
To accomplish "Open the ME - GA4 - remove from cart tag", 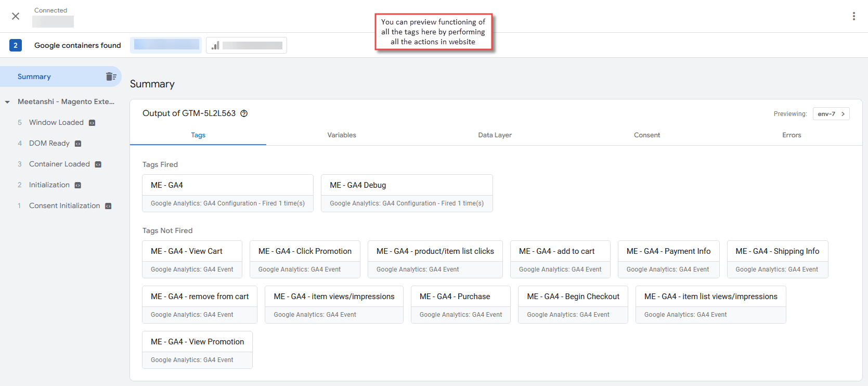I will (200, 304).
